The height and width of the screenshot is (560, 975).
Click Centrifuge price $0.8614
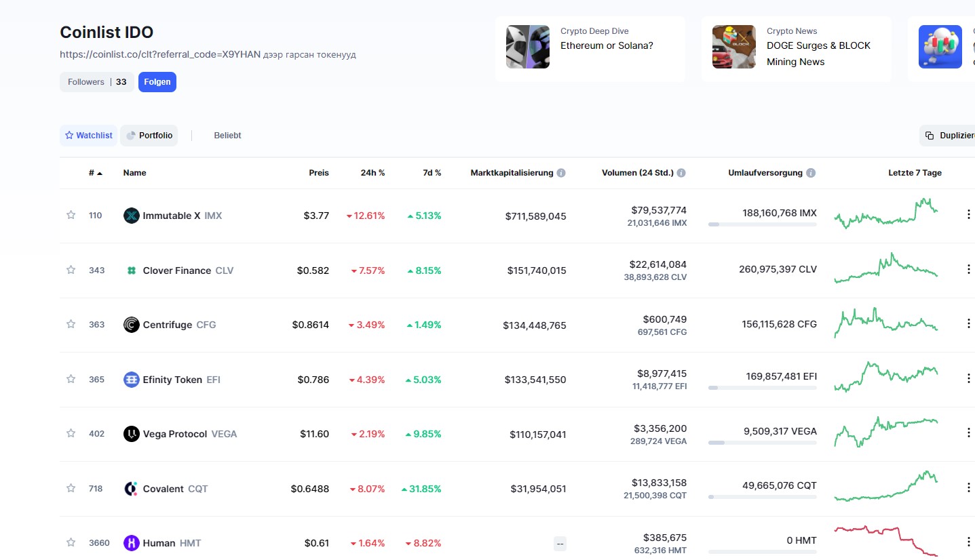311,325
